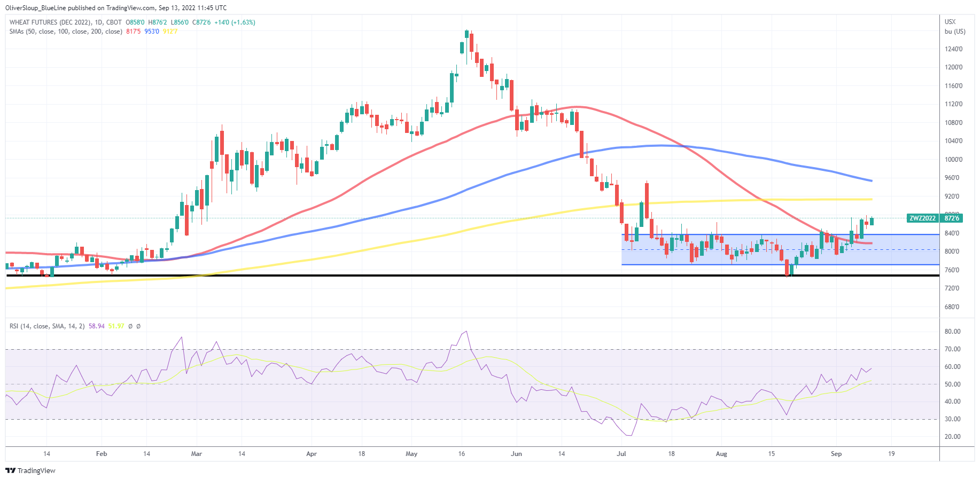This screenshot has width=980, height=480.
Task: Click the 1240'0 price axis label
Action: [x=953, y=49]
